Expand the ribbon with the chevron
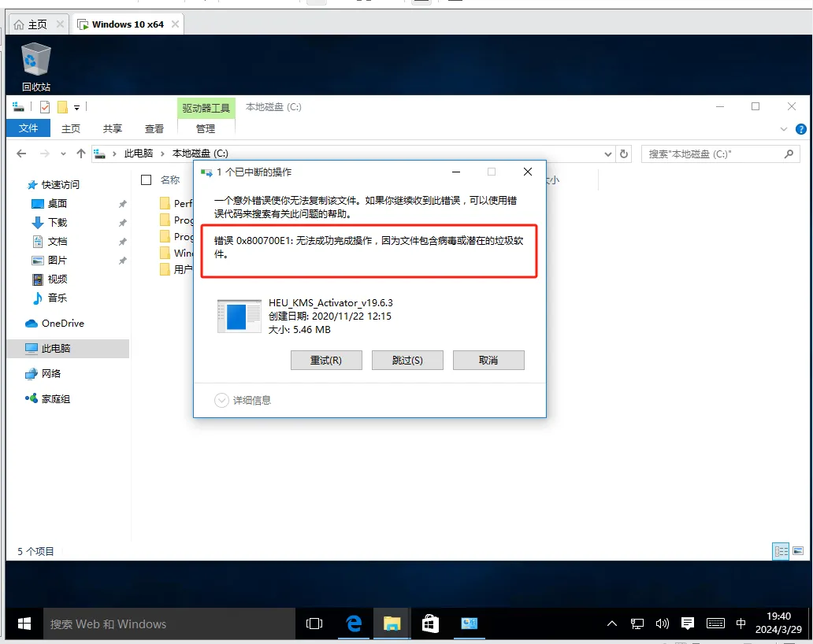 pyautogui.click(x=783, y=129)
